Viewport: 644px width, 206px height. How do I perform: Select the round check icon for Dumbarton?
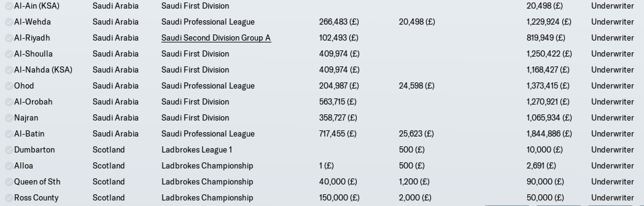point(9,150)
